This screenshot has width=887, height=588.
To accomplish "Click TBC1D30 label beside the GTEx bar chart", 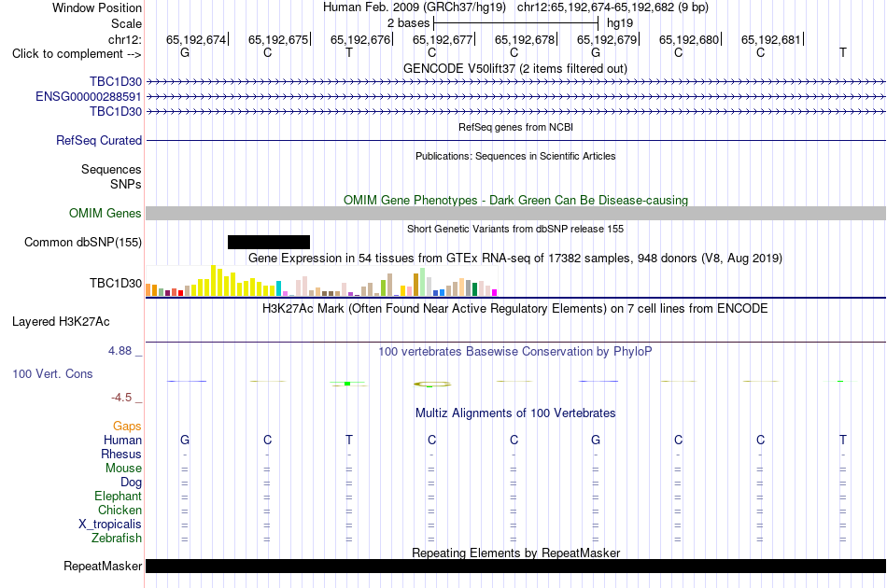I will pos(116,283).
